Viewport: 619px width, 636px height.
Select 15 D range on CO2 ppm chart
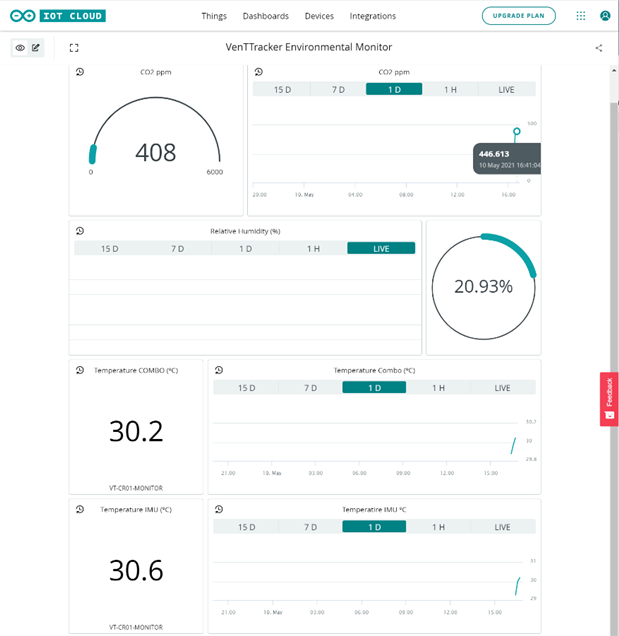(x=282, y=89)
